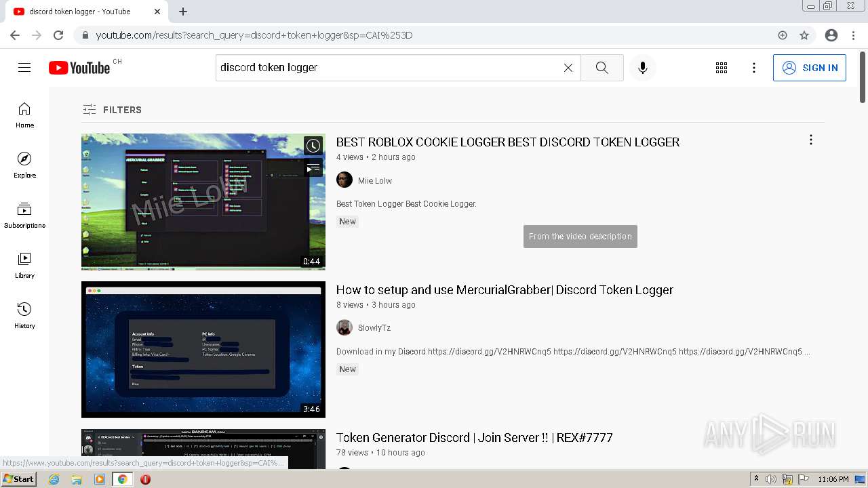This screenshot has height=488, width=868.
Task: Sign in to YouTube
Action: pyautogui.click(x=810, y=68)
